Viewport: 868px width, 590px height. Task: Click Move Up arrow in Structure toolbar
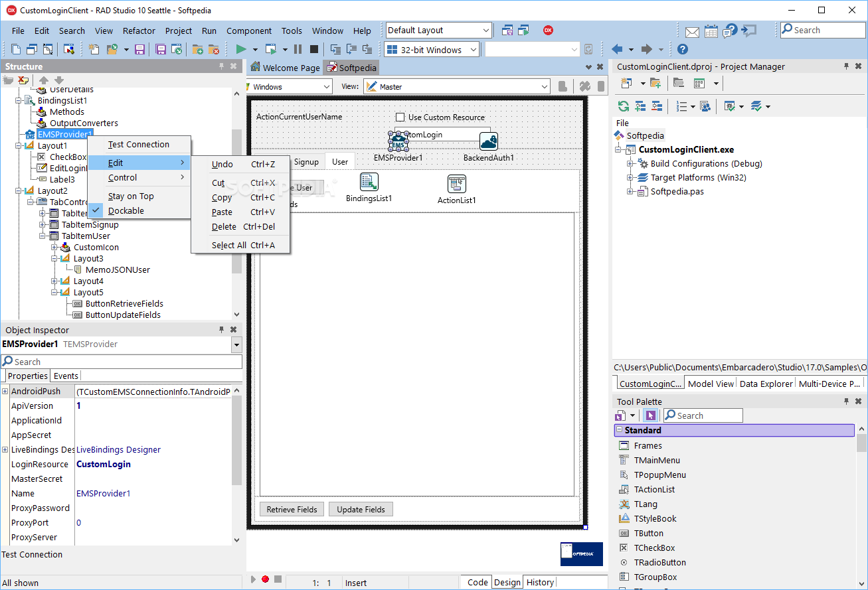[44, 80]
